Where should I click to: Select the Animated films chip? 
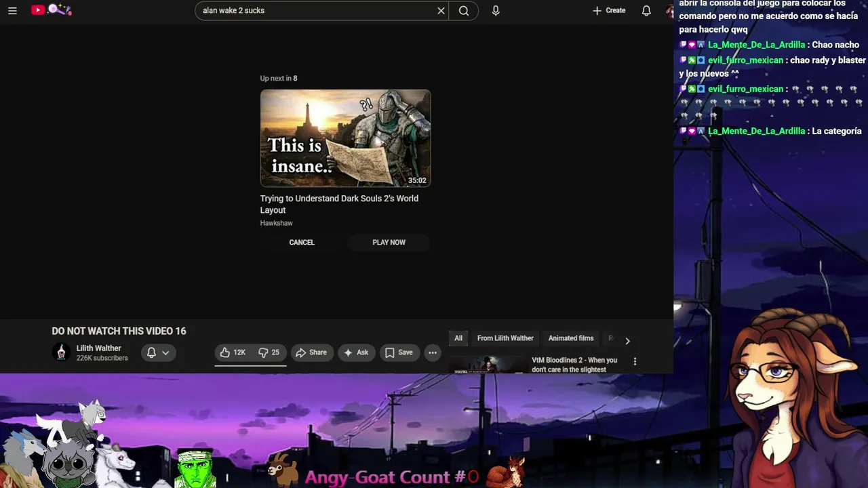point(571,338)
